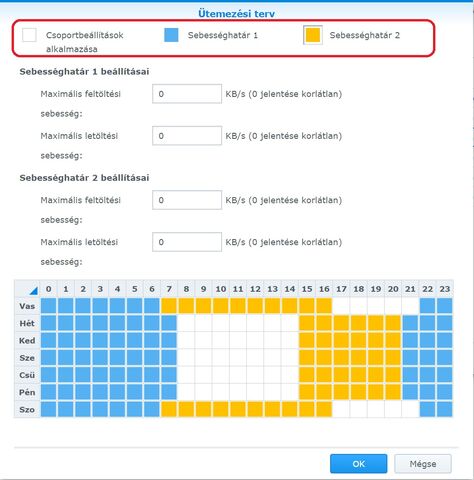
Task: Click Sebességhatár 1 download speed field
Action: (x=187, y=136)
